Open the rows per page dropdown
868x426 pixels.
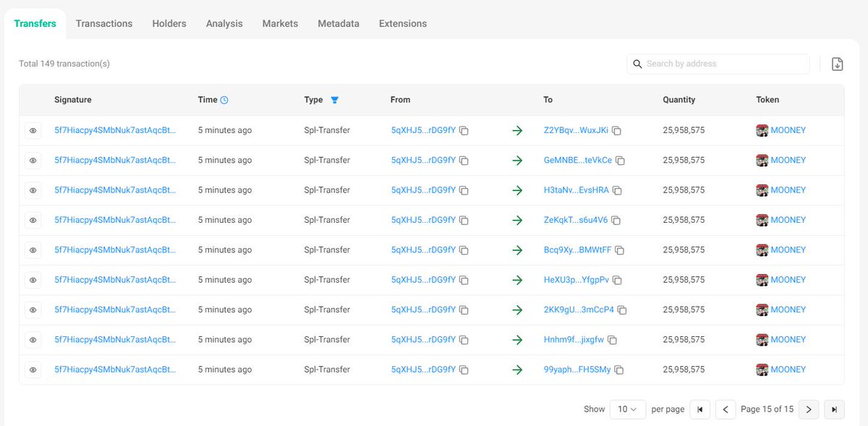pyautogui.click(x=628, y=409)
